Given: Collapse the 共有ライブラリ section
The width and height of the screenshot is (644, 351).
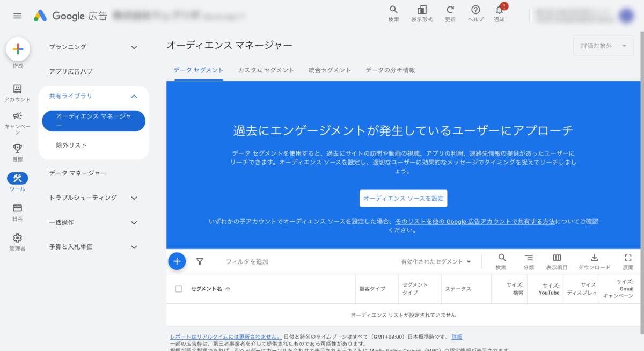Looking at the screenshot, I should (x=134, y=96).
